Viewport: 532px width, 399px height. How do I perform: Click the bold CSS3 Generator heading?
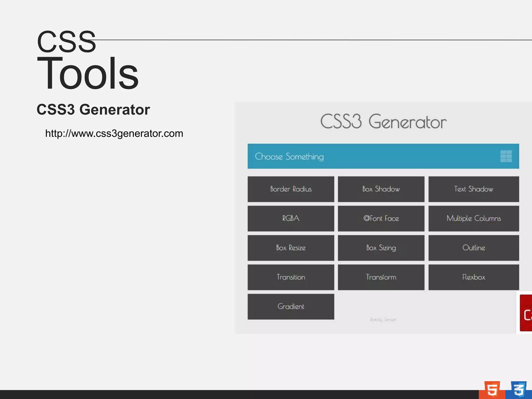(93, 109)
